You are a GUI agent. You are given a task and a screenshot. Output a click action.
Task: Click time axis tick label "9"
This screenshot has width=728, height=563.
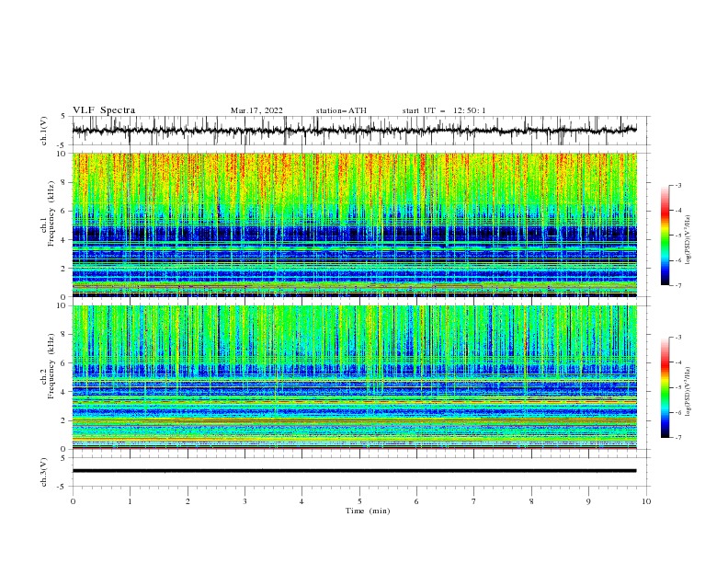[588, 501]
